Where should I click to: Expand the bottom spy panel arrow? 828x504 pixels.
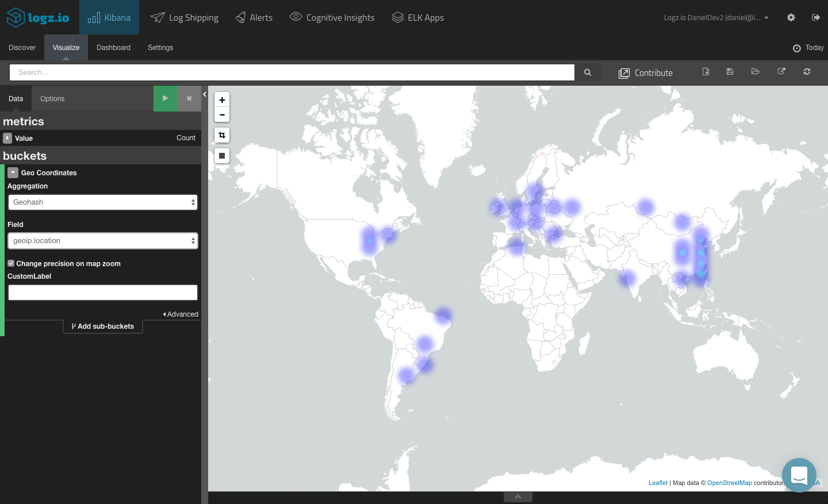pyautogui.click(x=518, y=497)
